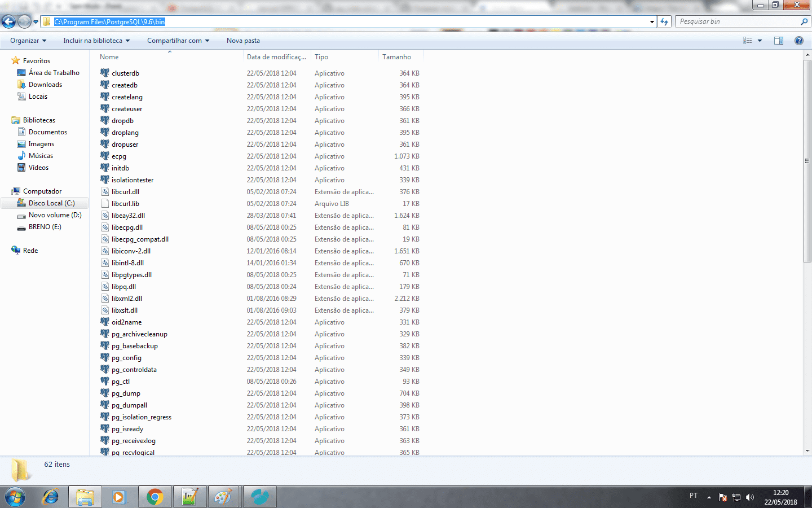The image size is (812, 508).
Task: Click the clusterdb application icon
Action: [x=105, y=73]
